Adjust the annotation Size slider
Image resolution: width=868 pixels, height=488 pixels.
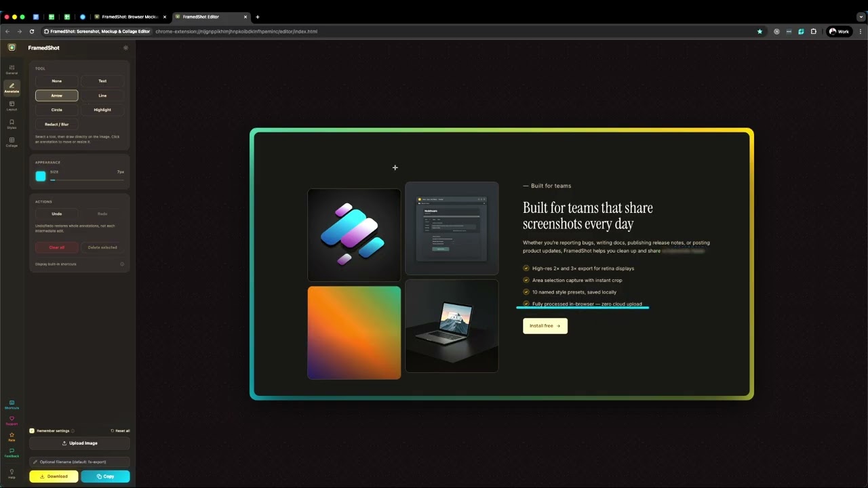(x=87, y=180)
